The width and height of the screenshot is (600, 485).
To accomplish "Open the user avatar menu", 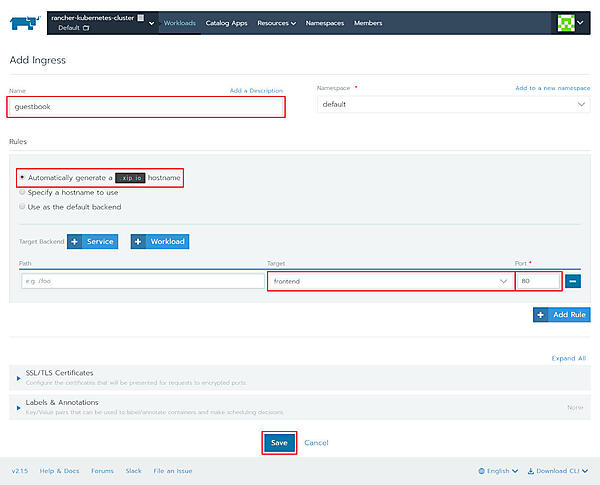I will (x=571, y=23).
